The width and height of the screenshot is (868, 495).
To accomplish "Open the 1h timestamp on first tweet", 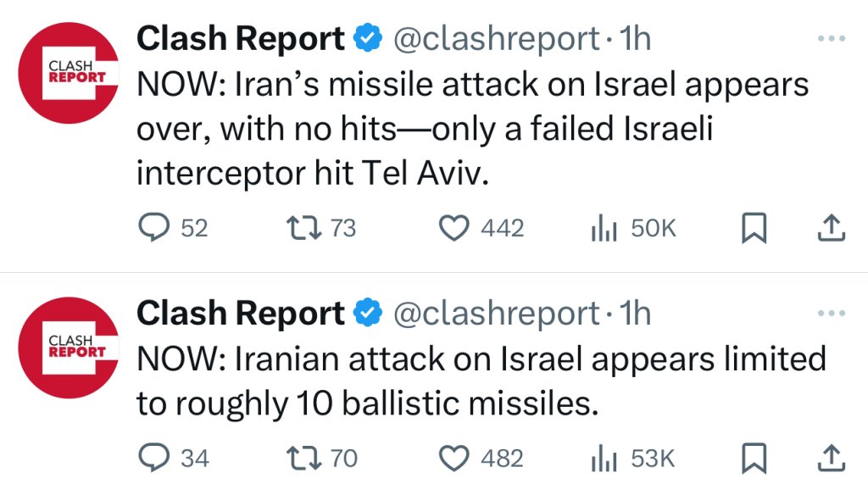I will point(635,38).
